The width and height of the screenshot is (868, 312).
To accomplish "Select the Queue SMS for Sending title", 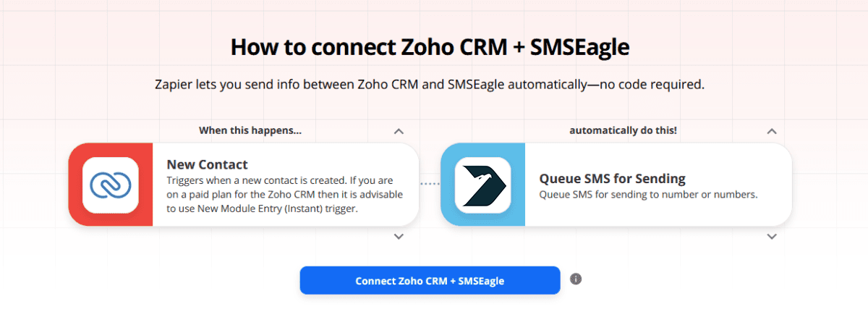I will coord(612,179).
